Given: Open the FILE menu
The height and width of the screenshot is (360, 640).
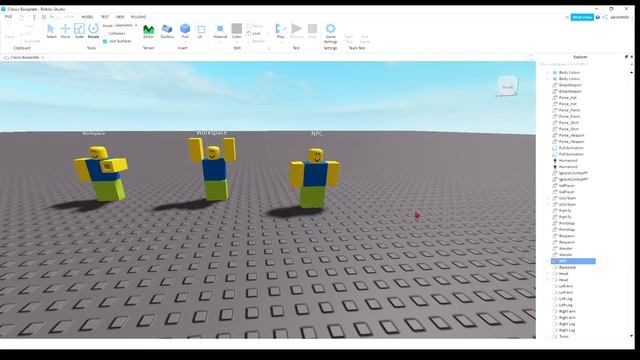Looking at the screenshot, I should 8,17.
